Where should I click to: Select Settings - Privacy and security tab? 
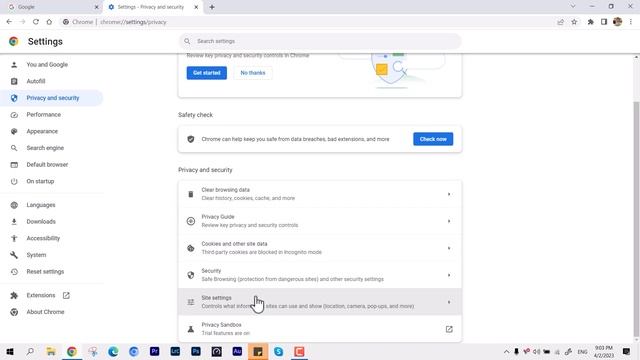point(152,7)
